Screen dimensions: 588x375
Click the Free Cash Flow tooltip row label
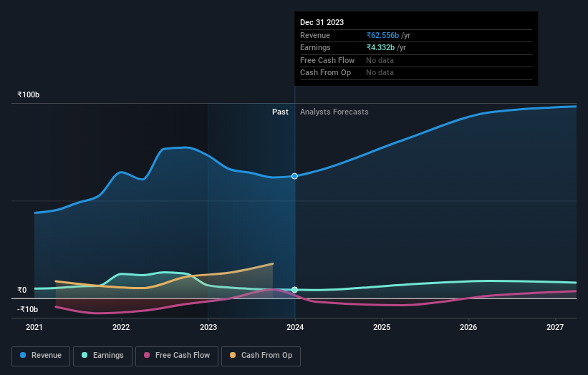327,60
